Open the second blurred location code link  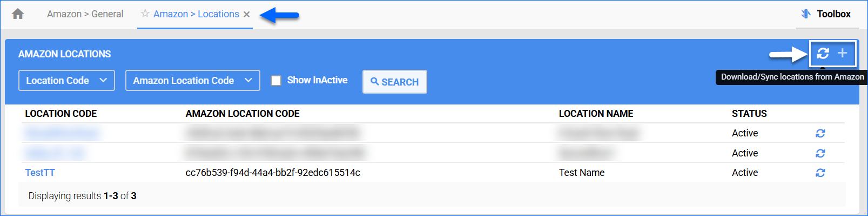coord(55,153)
